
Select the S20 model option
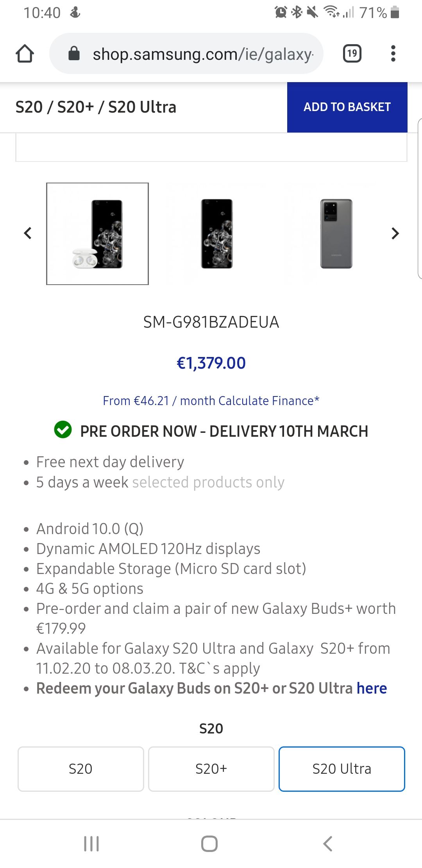pos(80,769)
